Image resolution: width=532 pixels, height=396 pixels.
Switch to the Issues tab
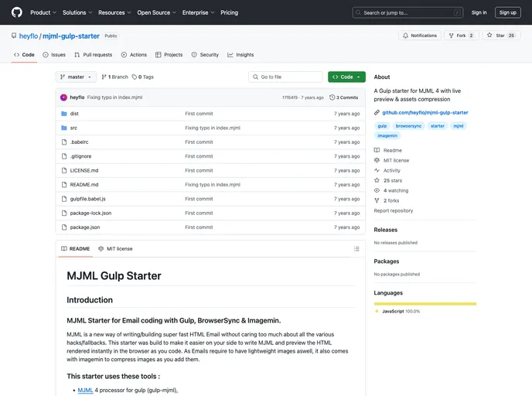[54, 55]
